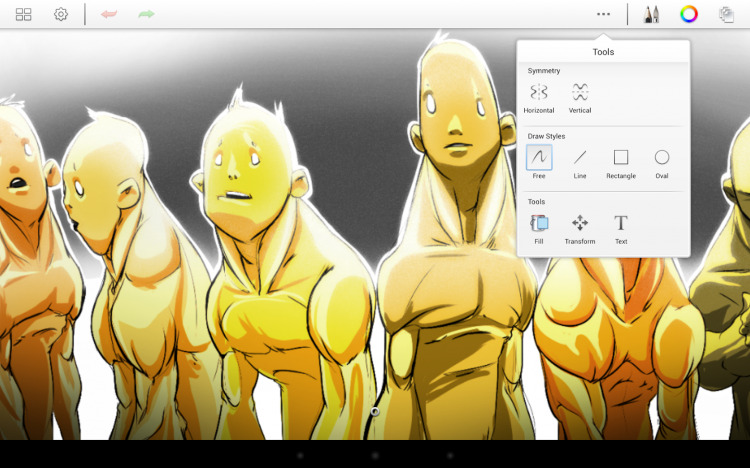Select the Free draw style
This screenshot has width=750, height=468.
[539, 161]
